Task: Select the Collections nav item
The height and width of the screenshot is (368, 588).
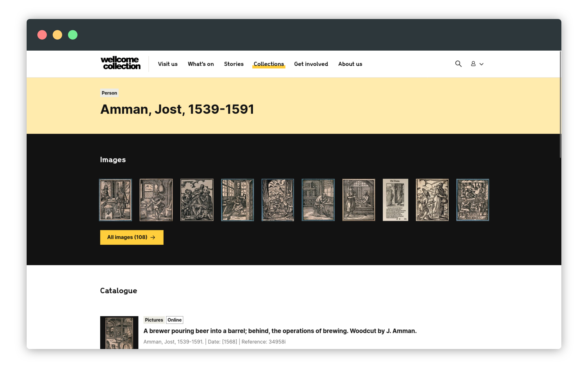Action: [x=269, y=64]
